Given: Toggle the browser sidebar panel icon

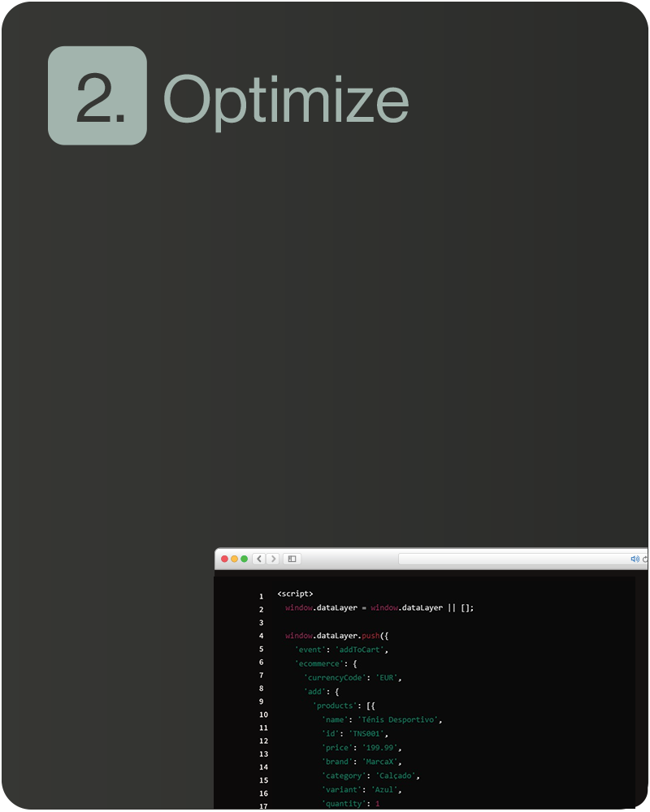Looking at the screenshot, I should pos(292,559).
